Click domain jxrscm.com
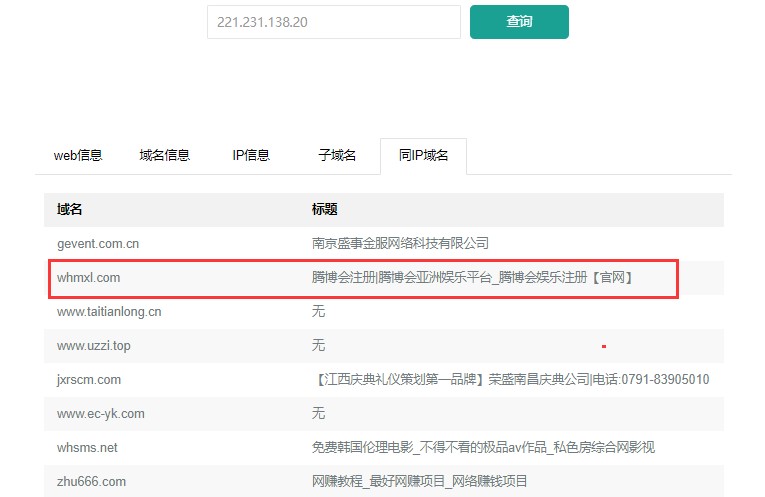Image resolution: width=765 pixels, height=497 pixels. pyautogui.click(x=89, y=379)
